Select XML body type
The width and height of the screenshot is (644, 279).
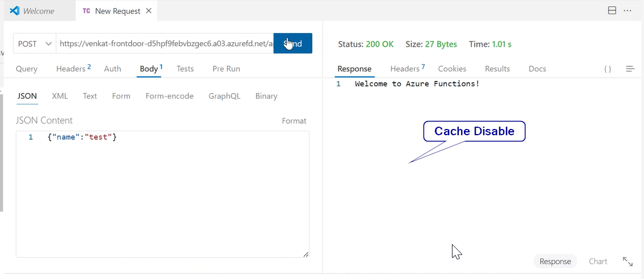(x=60, y=96)
